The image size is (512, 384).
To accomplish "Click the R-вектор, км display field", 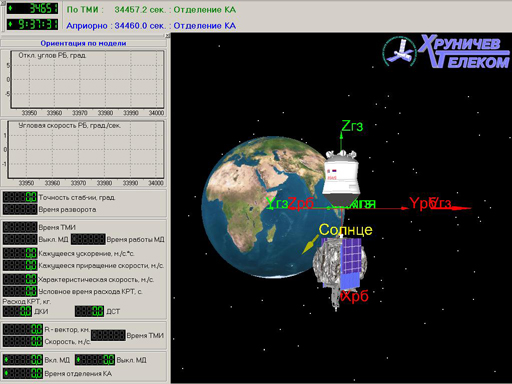I will [x=23, y=329].
